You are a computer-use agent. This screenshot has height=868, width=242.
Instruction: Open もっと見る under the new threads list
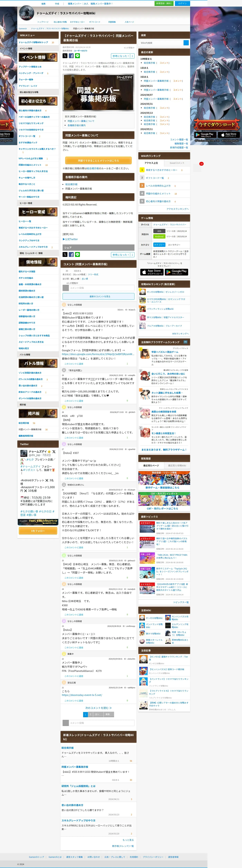[x=128, y=840]
